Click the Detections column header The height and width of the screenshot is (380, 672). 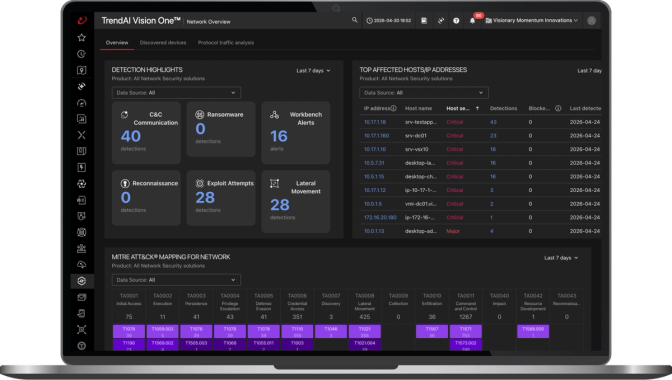pyautogui.click(x=504, y=108)
